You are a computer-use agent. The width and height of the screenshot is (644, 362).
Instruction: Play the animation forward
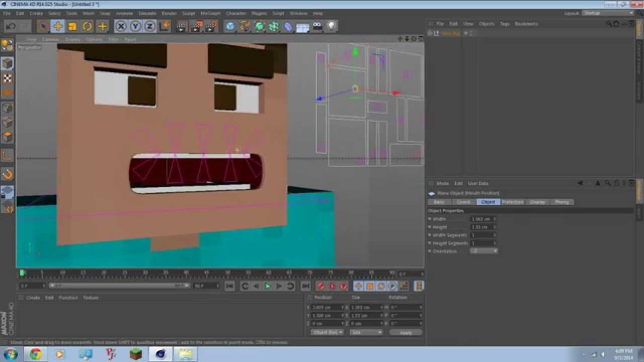[x=268, y=286]
